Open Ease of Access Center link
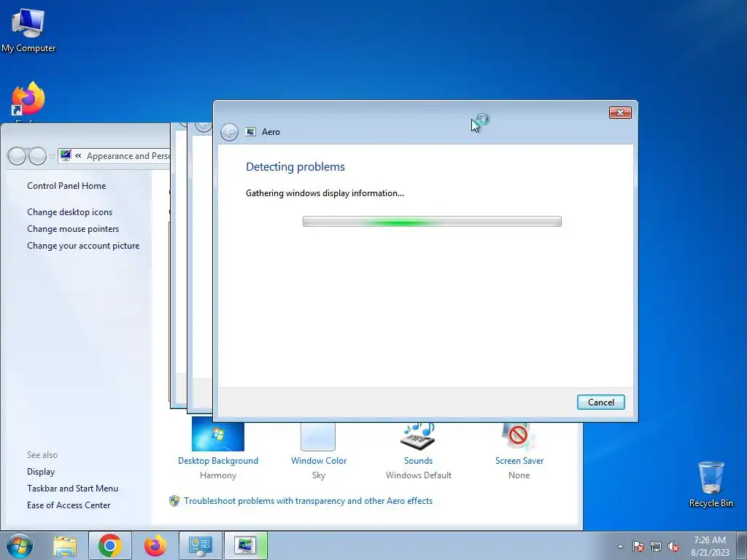 point(69,505)
